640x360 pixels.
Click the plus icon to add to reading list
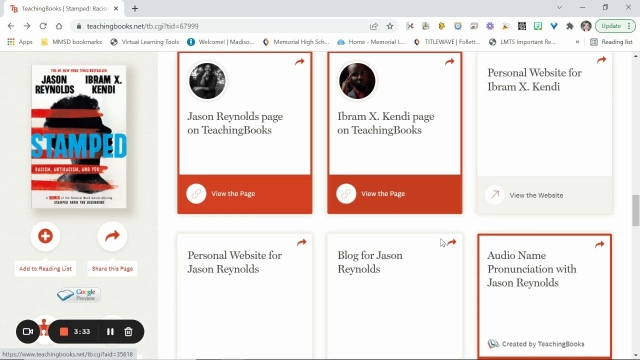pos(45,236)
